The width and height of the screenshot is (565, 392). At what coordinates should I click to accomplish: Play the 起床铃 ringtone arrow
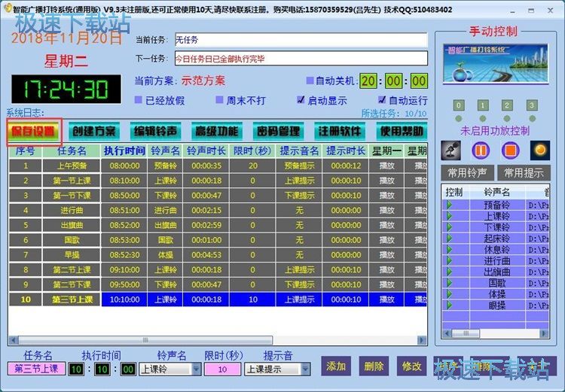point(449,239)
